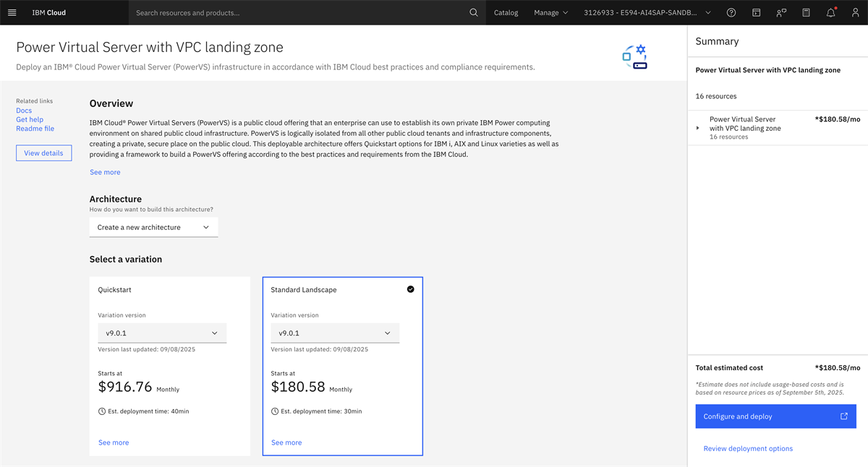Open the architecture build method dropdown

coord(153,227)
